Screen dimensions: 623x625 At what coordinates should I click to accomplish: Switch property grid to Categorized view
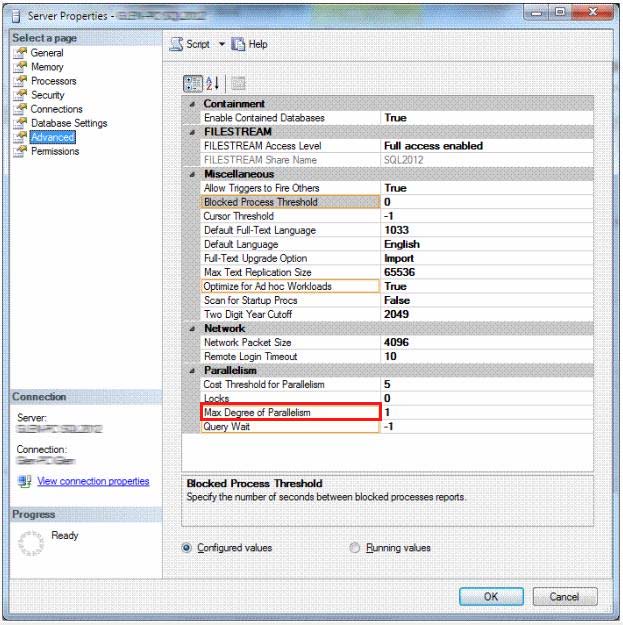193,84
